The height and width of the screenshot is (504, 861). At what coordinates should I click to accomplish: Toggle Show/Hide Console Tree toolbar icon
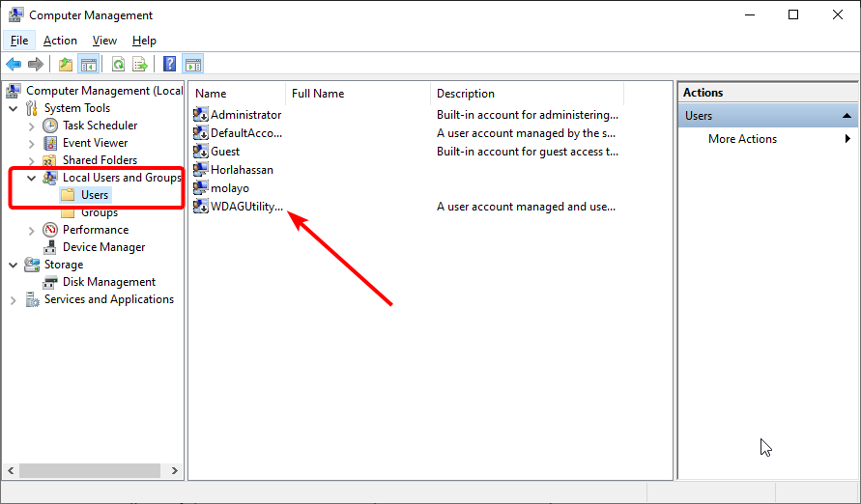click(88, 64)
